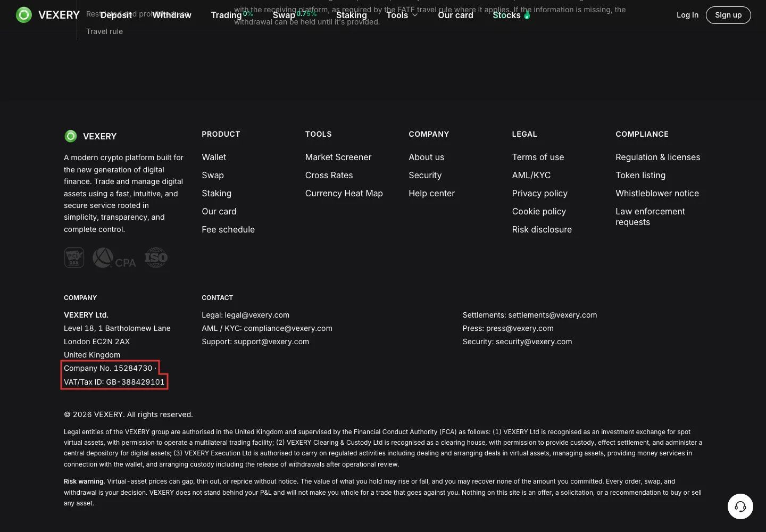Open Stocks in the top navigation
766x532 pixels.
pos(506,15)
